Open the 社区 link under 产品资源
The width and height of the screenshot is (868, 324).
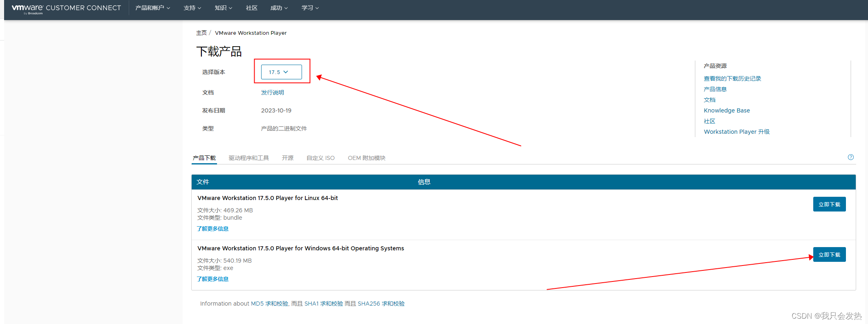click(709, 121)
